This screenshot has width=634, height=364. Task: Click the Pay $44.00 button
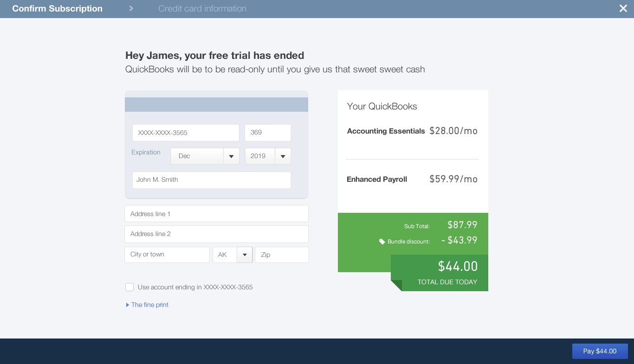pos(600,351)
